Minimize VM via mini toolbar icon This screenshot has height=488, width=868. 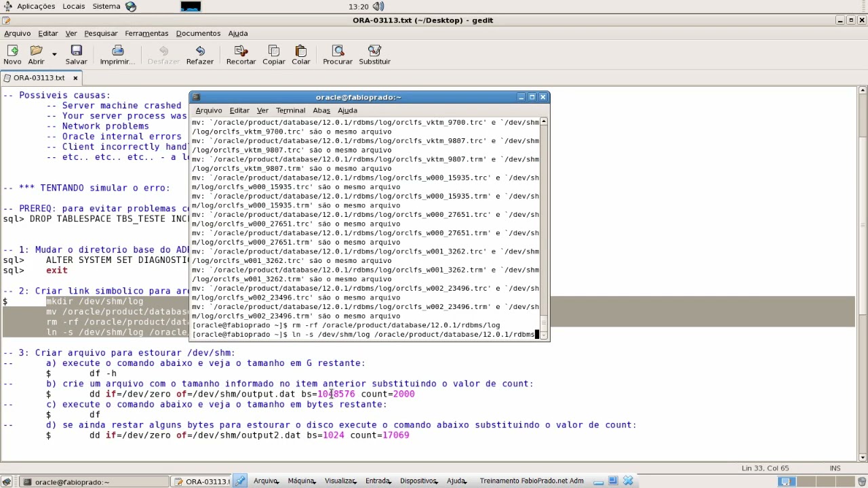coord(598,481)
